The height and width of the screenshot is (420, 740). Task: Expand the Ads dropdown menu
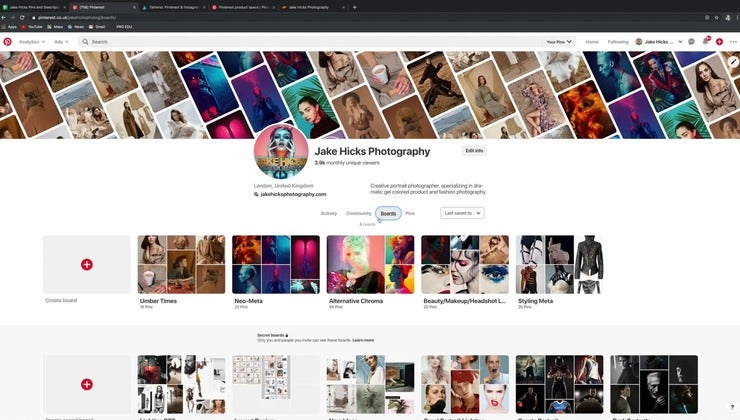pos(62,42)
